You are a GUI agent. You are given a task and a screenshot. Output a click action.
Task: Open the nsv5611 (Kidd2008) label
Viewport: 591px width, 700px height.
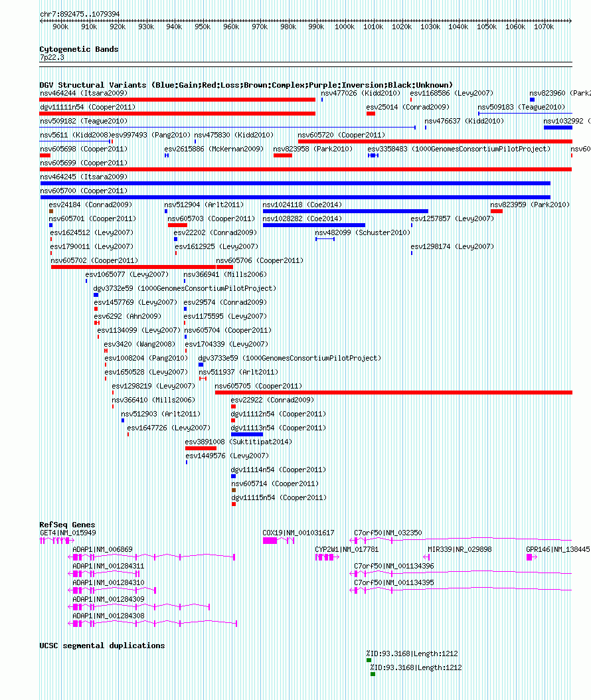76,135
